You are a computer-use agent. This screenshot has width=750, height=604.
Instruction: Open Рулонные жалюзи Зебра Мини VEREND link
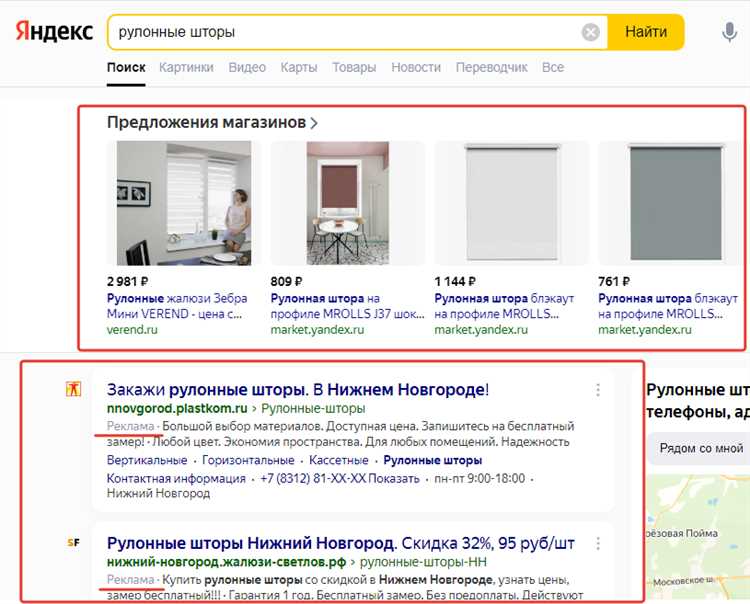pyautogui.click(x=177, y=306)
